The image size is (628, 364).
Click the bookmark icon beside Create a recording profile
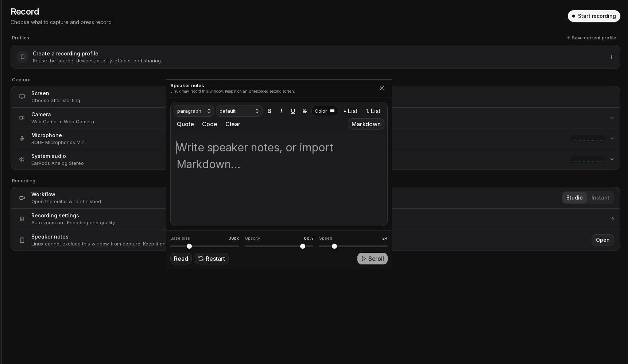(x=23, y=57)
